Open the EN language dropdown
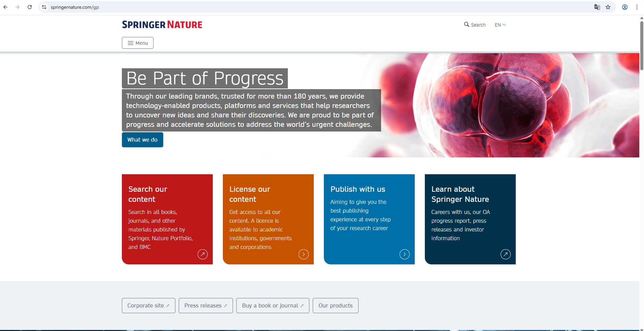This screenshot has height=331, width=644. [500, 25]
